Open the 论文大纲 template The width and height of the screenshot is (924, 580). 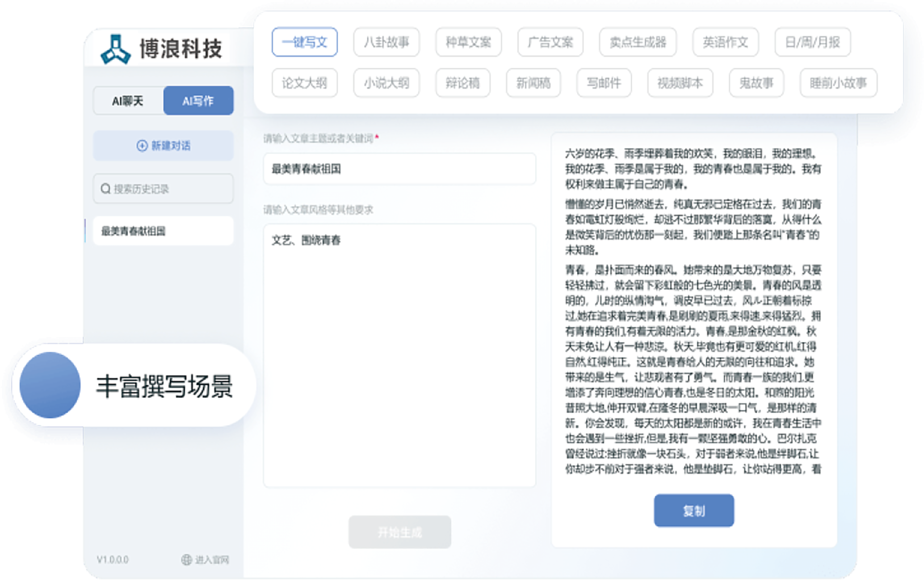point(304,83)
